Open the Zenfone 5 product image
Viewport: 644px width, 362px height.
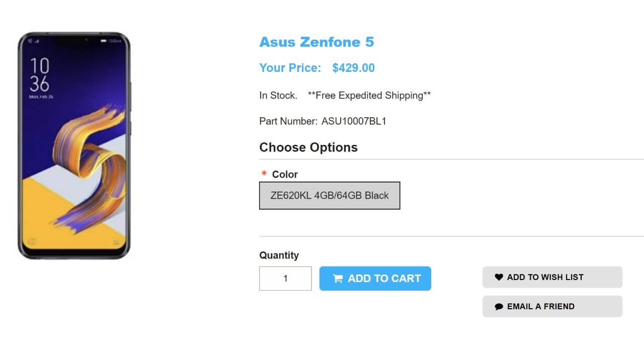(74, 146)
